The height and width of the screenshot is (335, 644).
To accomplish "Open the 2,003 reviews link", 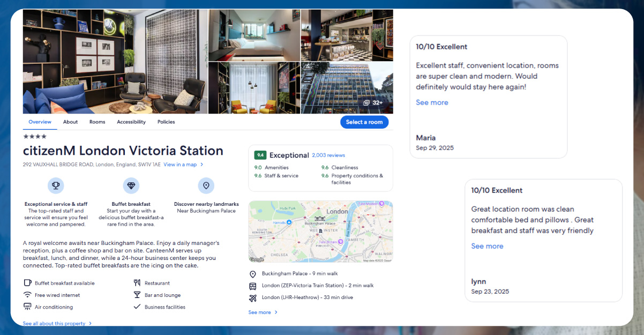I will tap(328, 155).
